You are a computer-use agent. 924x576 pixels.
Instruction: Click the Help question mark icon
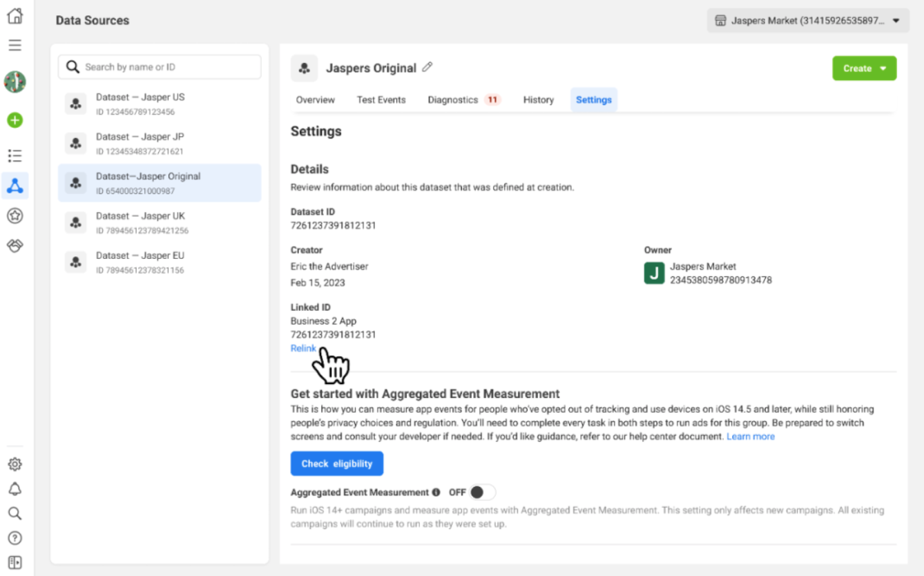click(15, 538)
